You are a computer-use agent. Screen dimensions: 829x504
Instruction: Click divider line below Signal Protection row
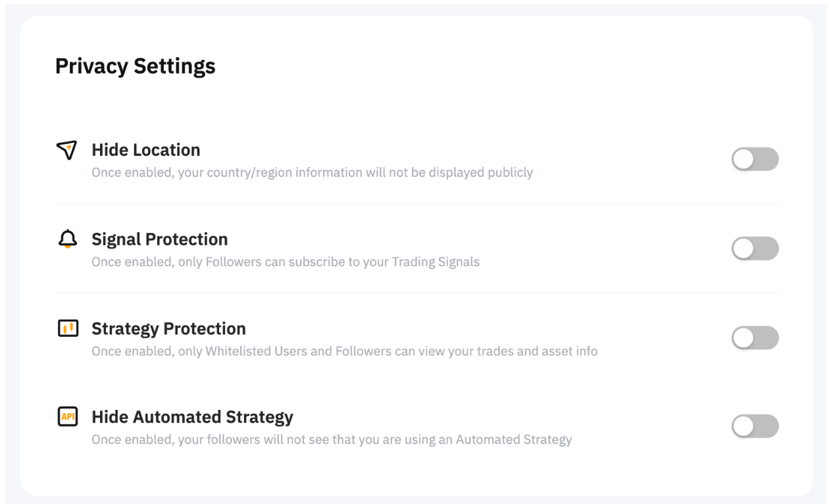tap(416, 293)
